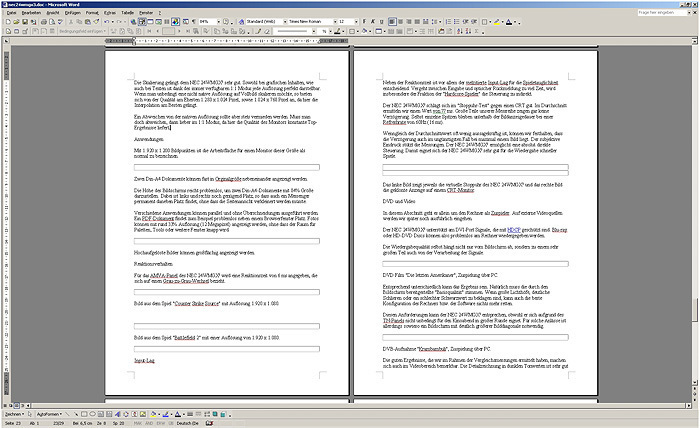Select the Arrow tool in drawing toolbar
700x428 pixels.
pos(76,414)
